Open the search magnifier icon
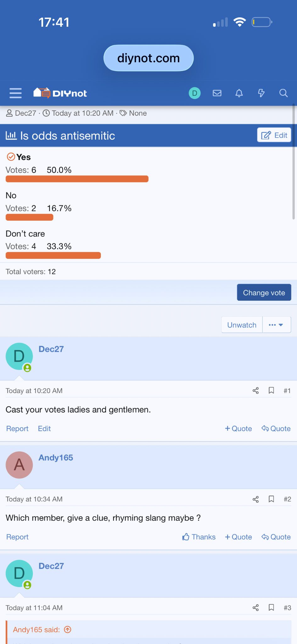 tap(283, 93)
